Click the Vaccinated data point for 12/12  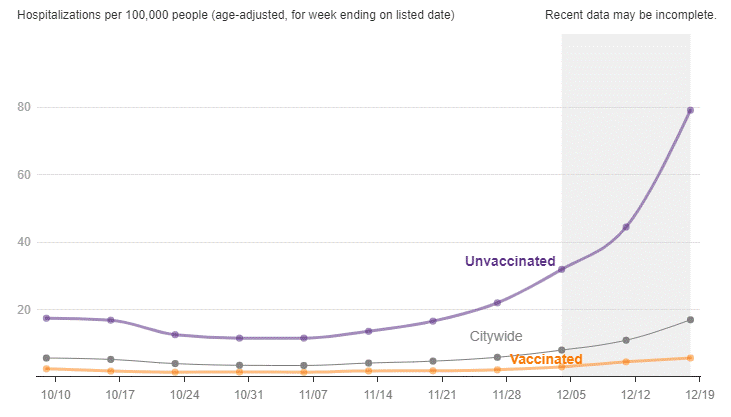pyautogui.click(x=626, y=362)
